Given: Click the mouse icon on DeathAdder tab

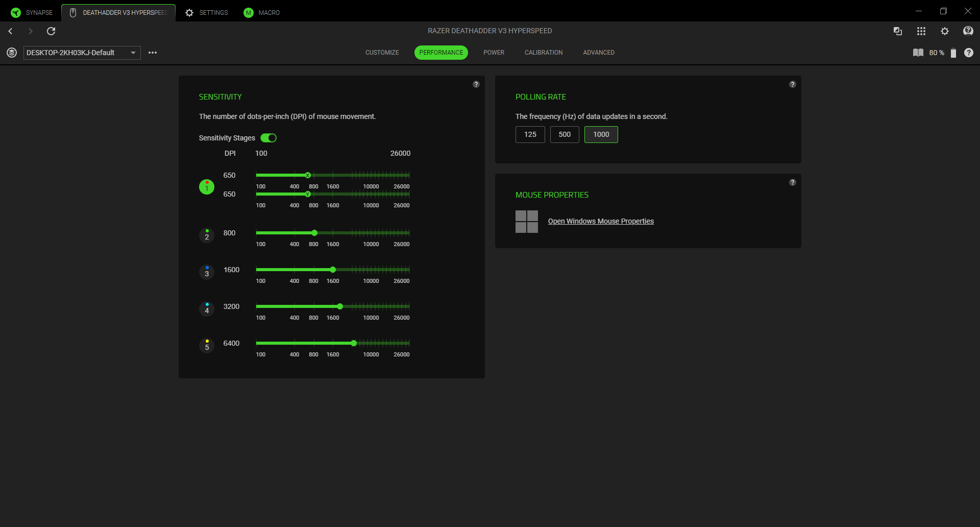Looking at the screenshot, I should pos(73,13).
